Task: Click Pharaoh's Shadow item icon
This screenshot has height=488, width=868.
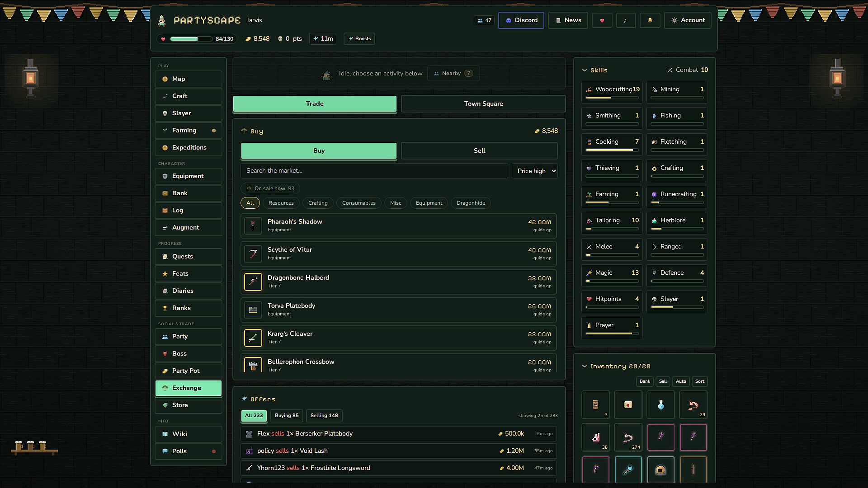Action: (x=253, y=225)
